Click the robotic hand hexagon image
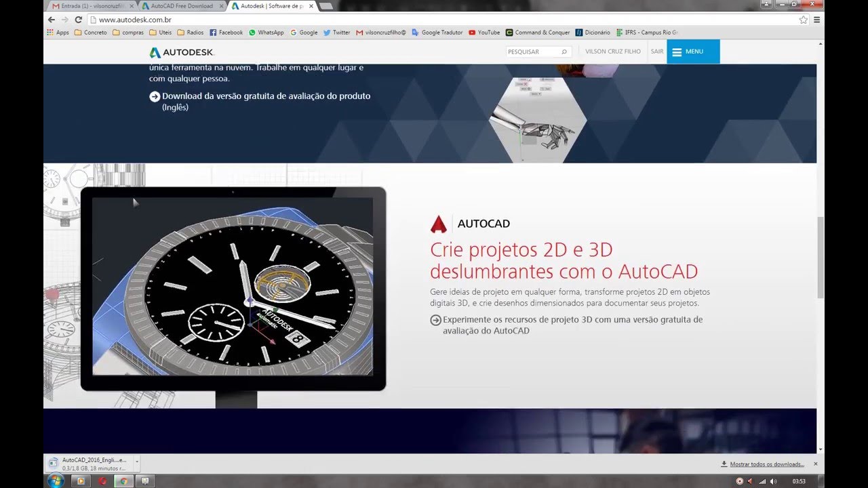868x488 pixels. pyautogui.click(x=536, y=119)
